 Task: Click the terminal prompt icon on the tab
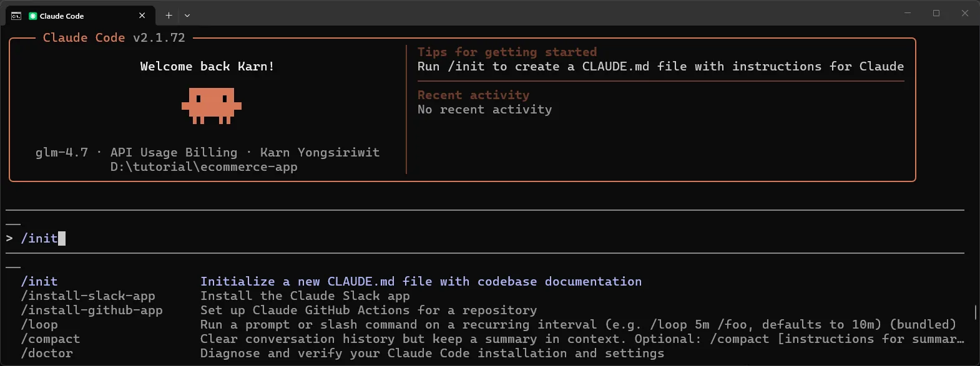[15, 16]
